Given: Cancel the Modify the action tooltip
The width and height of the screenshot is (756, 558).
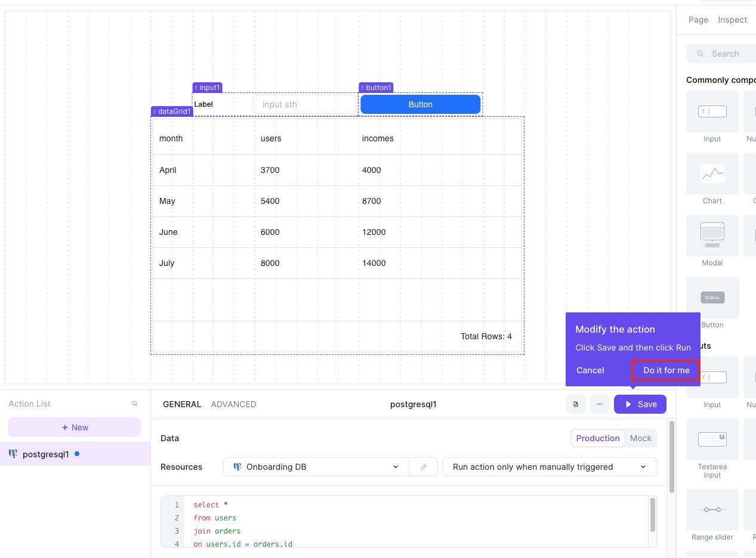Looking at the screenshot, I should point(590,370).
